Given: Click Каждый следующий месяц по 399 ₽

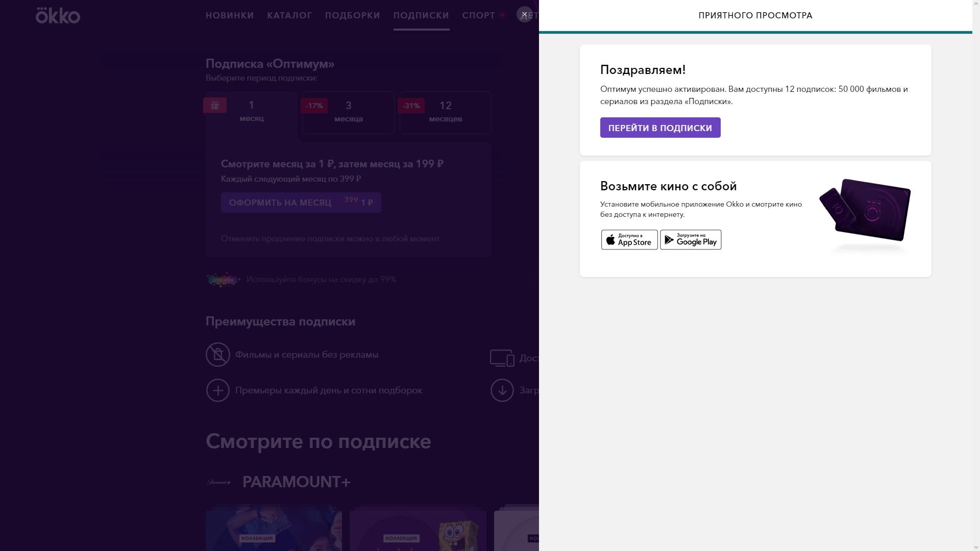Looking at the screenshot, I should (x=291, y=179).
